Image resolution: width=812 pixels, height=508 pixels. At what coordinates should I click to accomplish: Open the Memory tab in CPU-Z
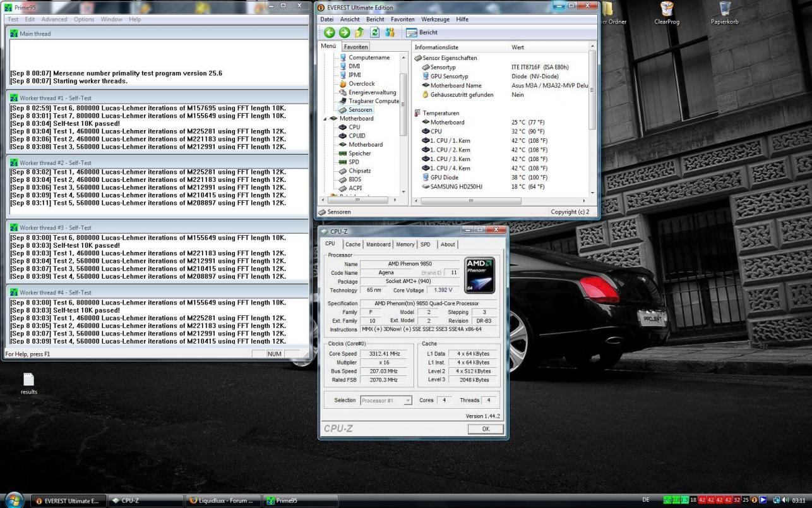[x=405, y=245]
